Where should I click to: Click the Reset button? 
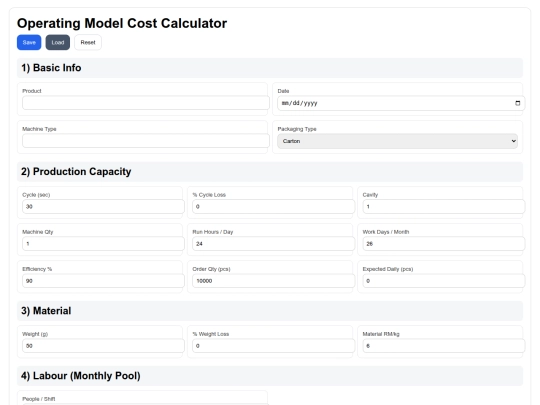(x=88, y=42)
